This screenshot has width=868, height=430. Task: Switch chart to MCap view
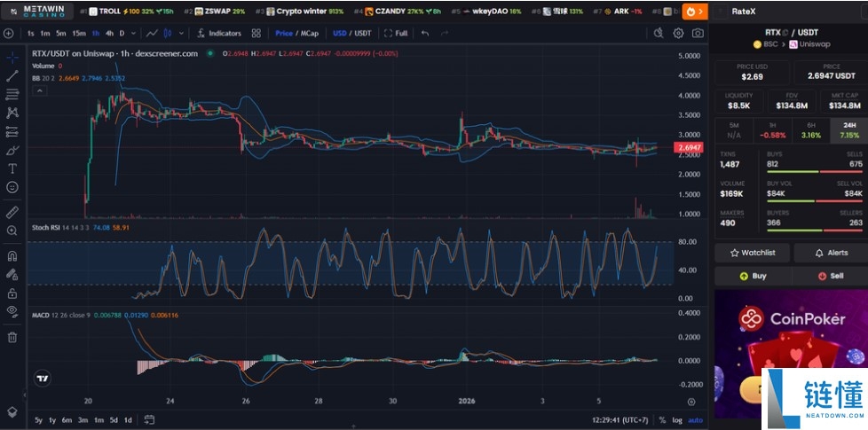(309, 33)
